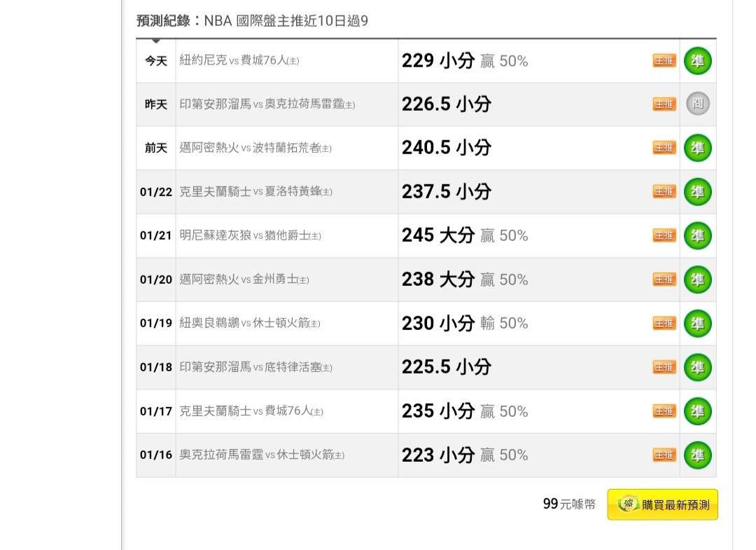
Task: Click the 99元嘴幣 price label
Action: [x=569, y=504]
